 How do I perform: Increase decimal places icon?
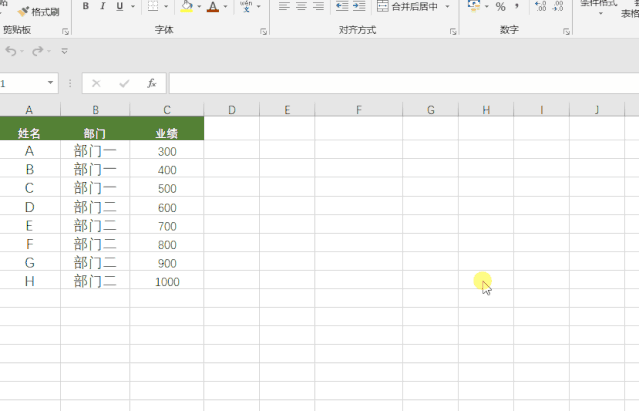540,6
